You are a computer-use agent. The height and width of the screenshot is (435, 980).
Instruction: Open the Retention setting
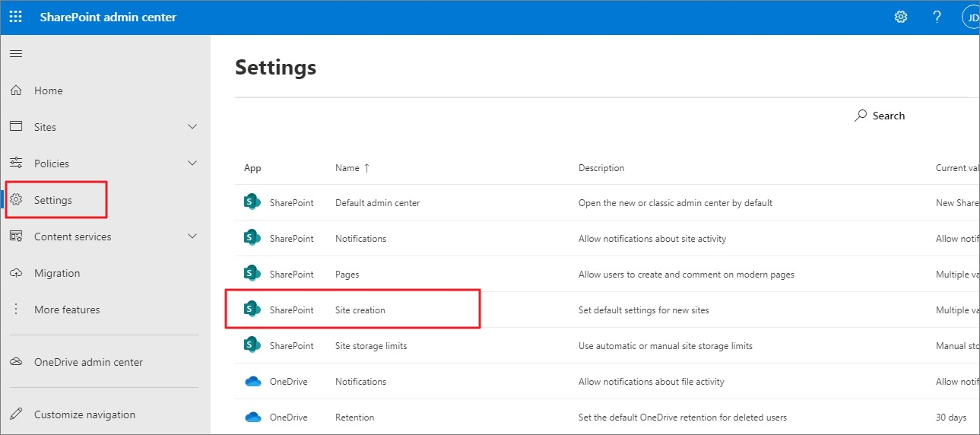pyautogui.click(x=355, y=418)
